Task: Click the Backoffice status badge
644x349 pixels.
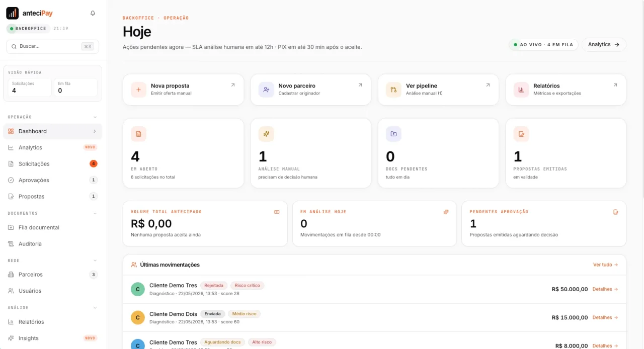Action: pos(28,29)
